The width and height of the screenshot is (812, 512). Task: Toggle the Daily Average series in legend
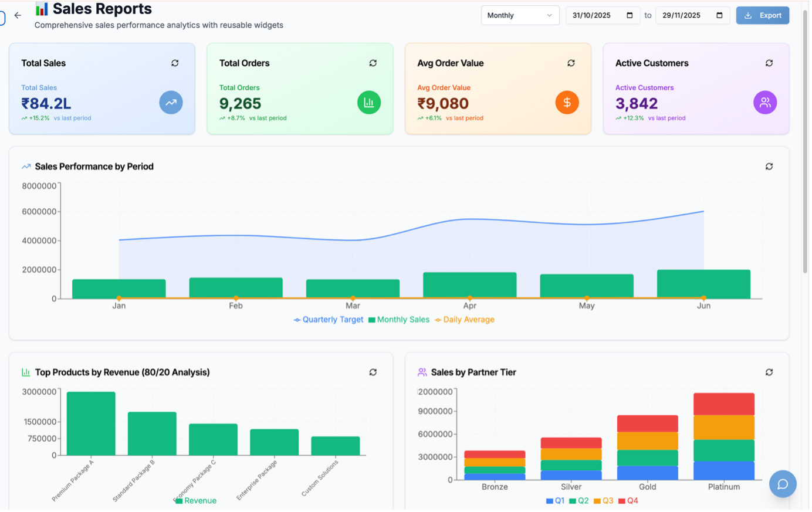coord(464,319)
